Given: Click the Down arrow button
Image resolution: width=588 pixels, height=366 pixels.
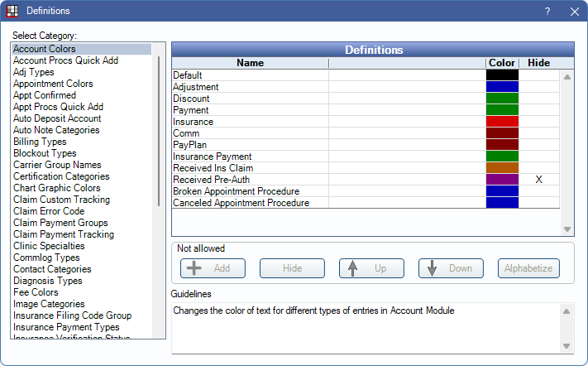Looking at the screenshot, I should point(451,268).
